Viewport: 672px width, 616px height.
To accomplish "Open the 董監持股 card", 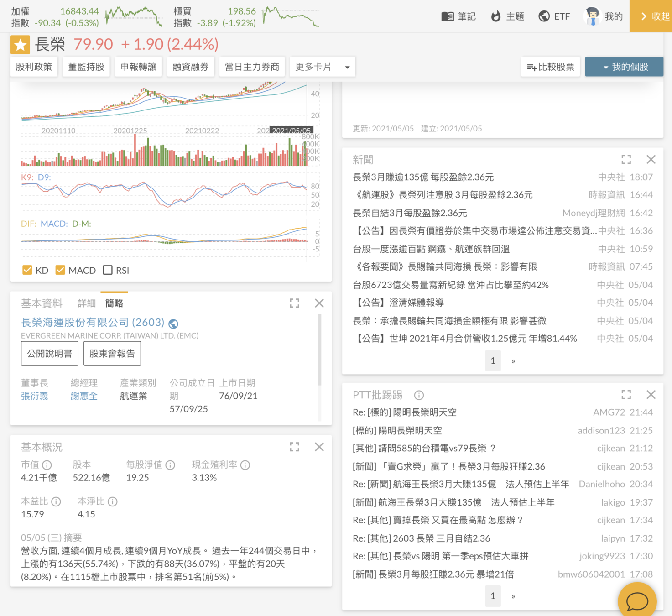I will click(x=86, y=67).
